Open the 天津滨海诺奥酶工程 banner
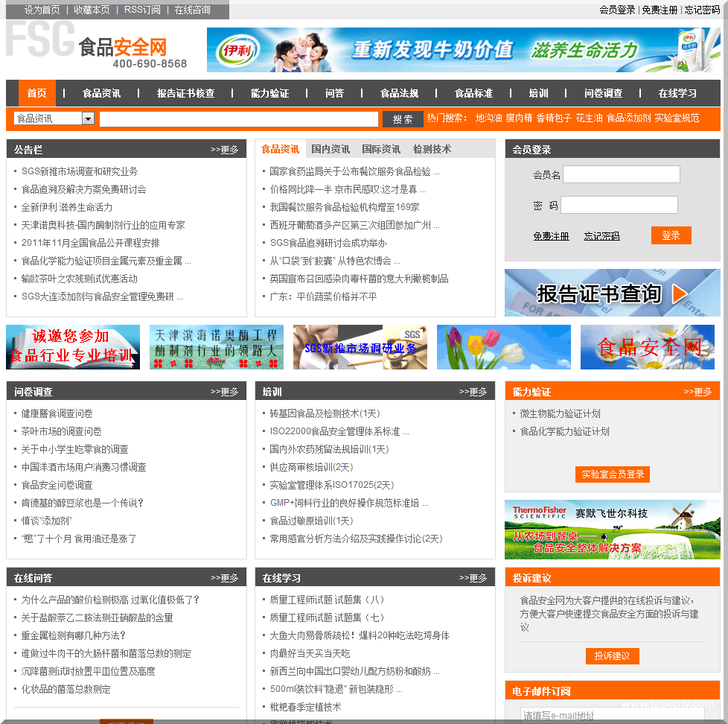Screen dimensions: 728x724 tap(216, 347)
